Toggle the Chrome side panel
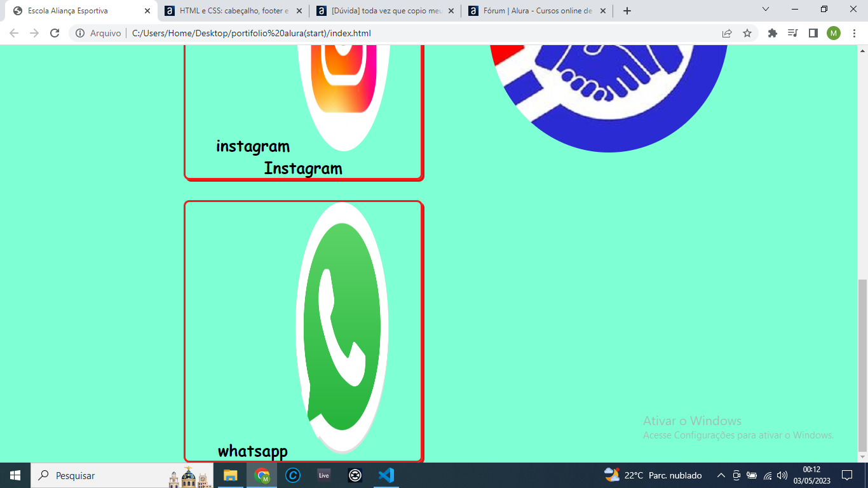 [x=813, y=33]
